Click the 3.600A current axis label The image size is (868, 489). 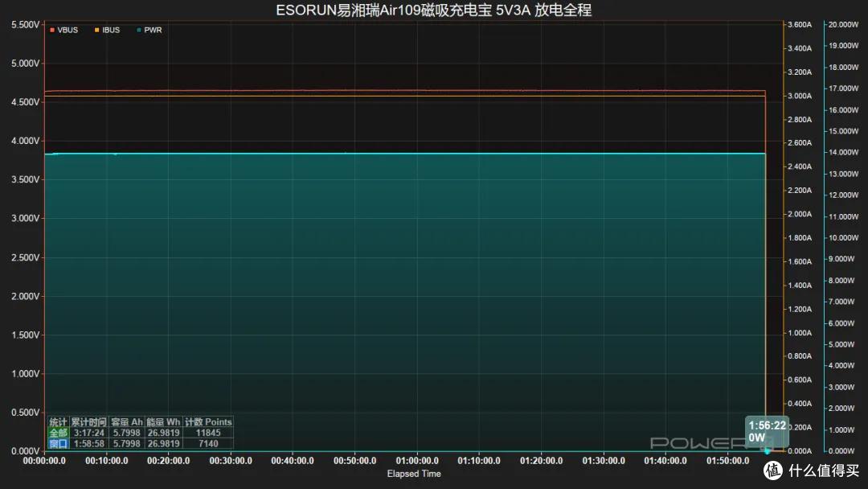[x=800, y=25]
